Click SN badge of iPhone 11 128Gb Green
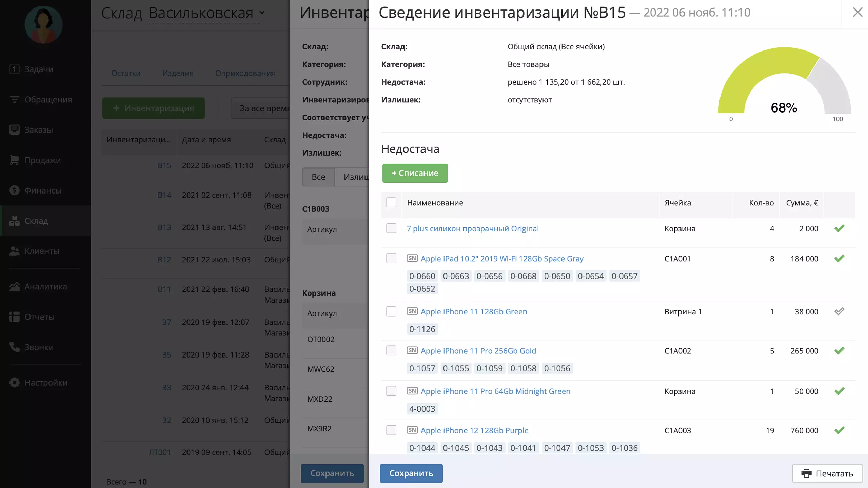Viewport: 868px width, 488px height. (412, 311)
